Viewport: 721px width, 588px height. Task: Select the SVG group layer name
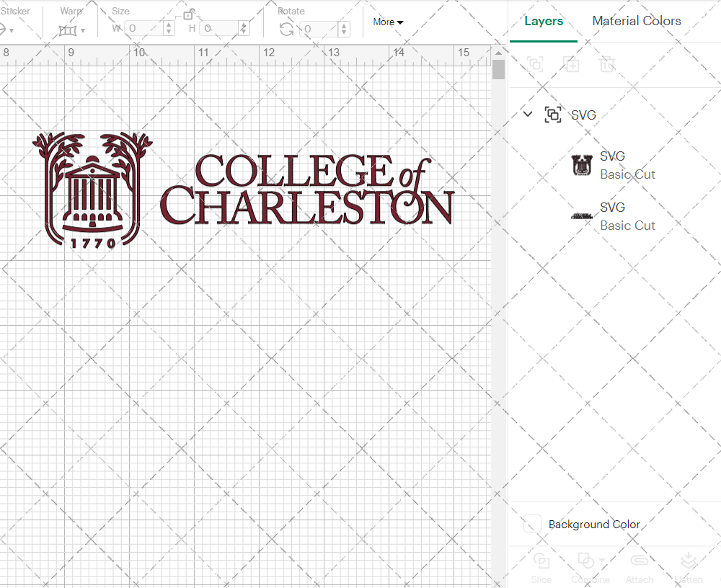pos(583,115)
